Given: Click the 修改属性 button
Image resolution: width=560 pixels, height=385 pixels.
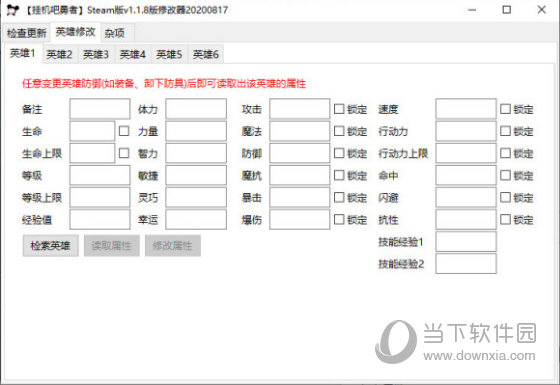Looking at the screenshot, I should pyautogui.click(x=172, y=246).
